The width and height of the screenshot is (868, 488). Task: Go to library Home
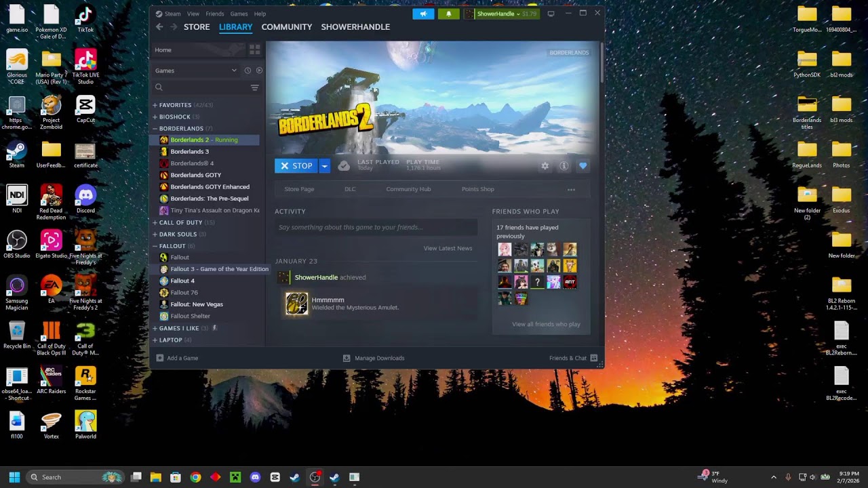pos(163,49)
